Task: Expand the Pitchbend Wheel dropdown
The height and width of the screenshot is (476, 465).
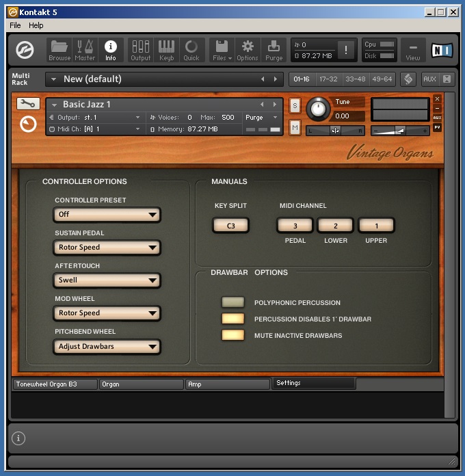Action: 107,347
